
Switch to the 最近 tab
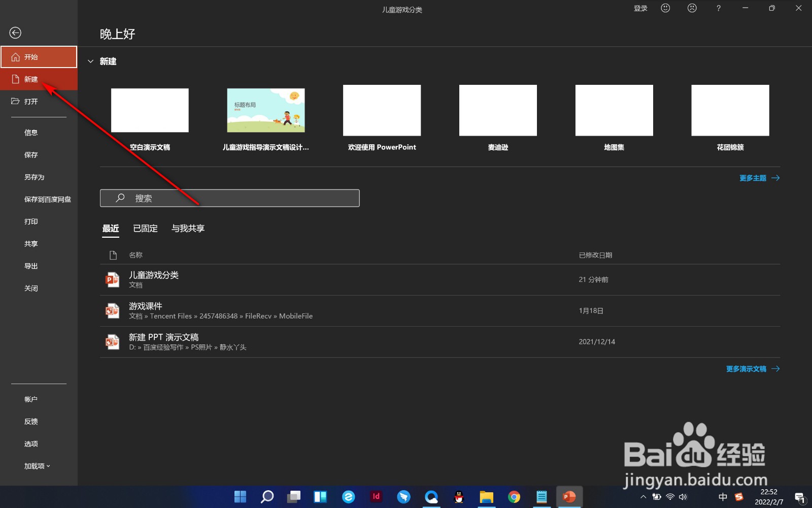111,229
